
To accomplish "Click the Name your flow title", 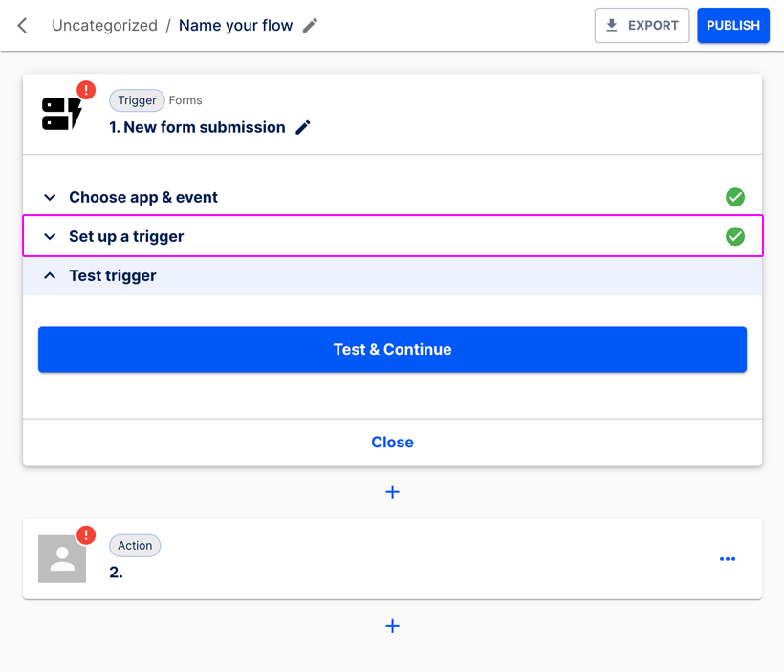I will click(x=235, y=25).
